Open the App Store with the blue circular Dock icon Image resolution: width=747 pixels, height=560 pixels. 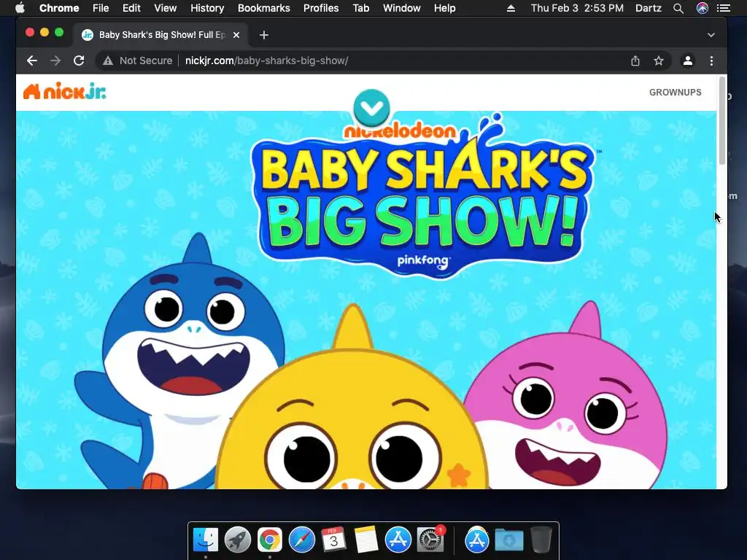[398, 540]
